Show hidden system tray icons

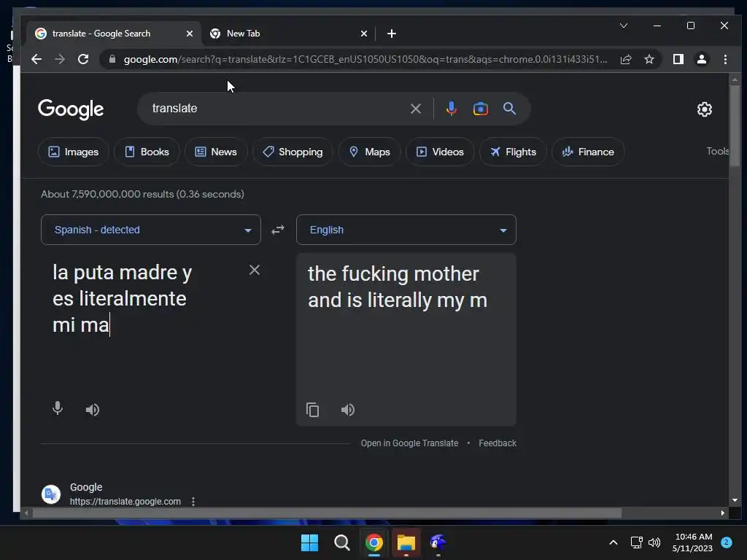(614, 542)
